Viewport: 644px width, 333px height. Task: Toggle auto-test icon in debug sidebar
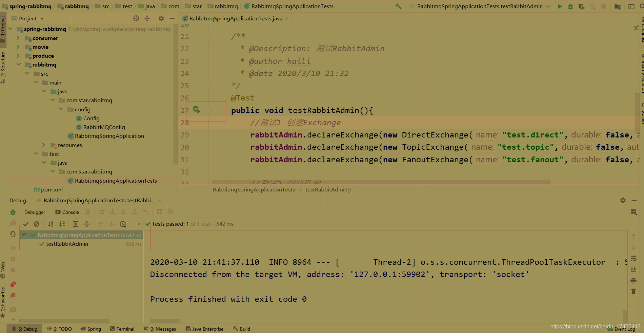click(x=13, y=234)
